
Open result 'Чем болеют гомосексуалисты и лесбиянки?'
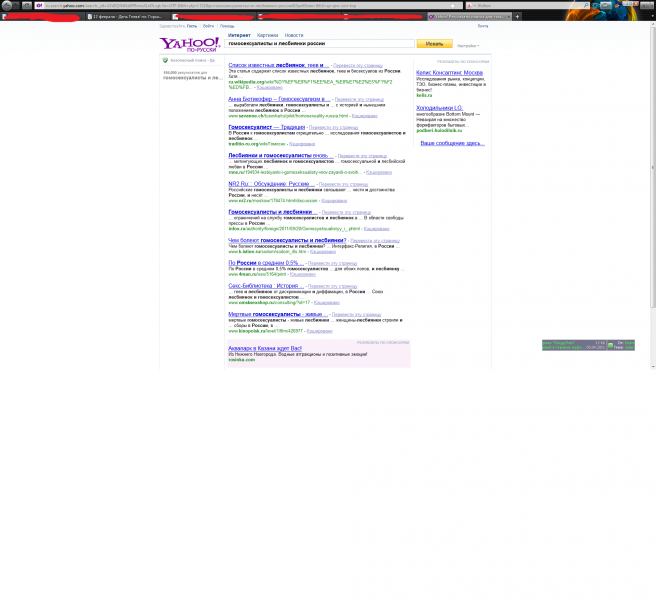[x=287, y=240]
